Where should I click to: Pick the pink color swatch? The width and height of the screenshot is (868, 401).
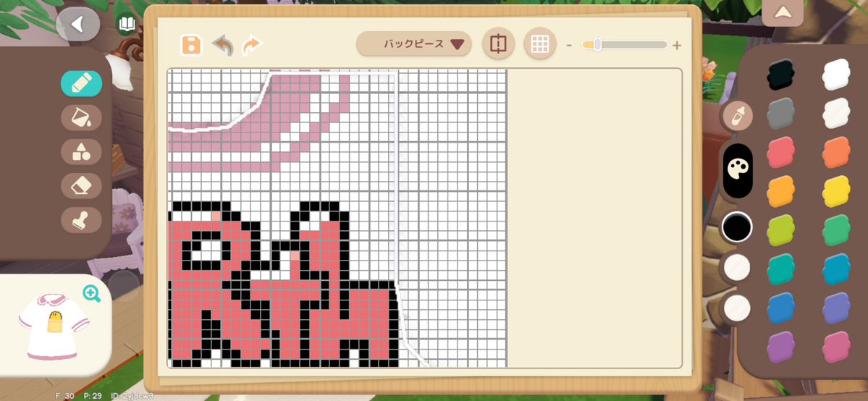[x=836, y=347]
